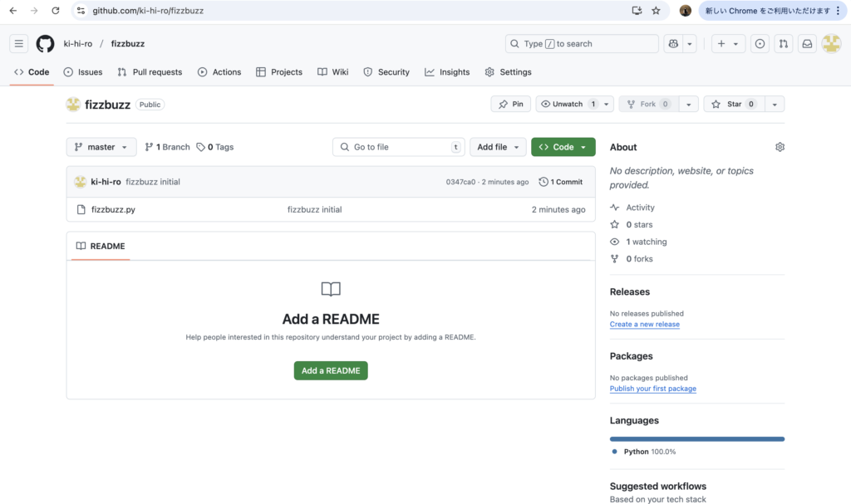
Task: Expand the master branch dropdown
Action: pyautogui.click(x=101, y=147)
